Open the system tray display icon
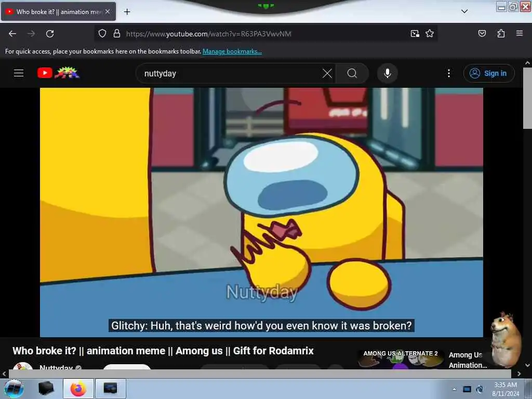This screenshot has height=399, width=532. tap(467, 389)
